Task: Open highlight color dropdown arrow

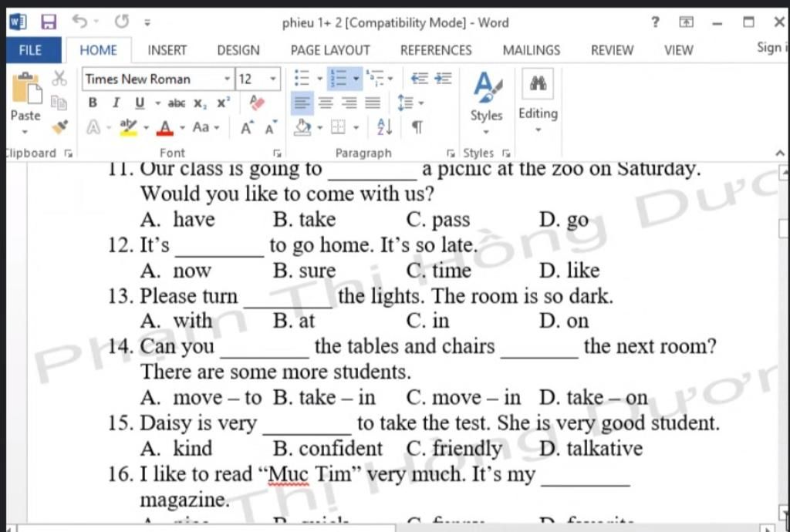Action: [146, 127]
